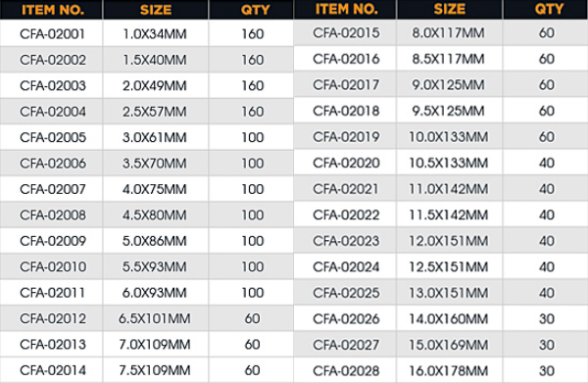588x383 pixels.
Task: Click size 11.0X142MM
Action: [x=449, y=189]
